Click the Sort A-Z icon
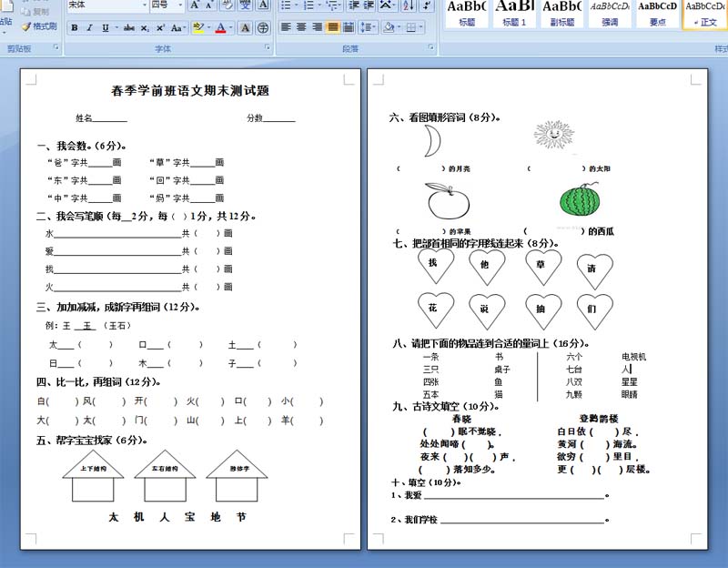The height and width of the screenshot is (568, 728). tap(409, 5)
